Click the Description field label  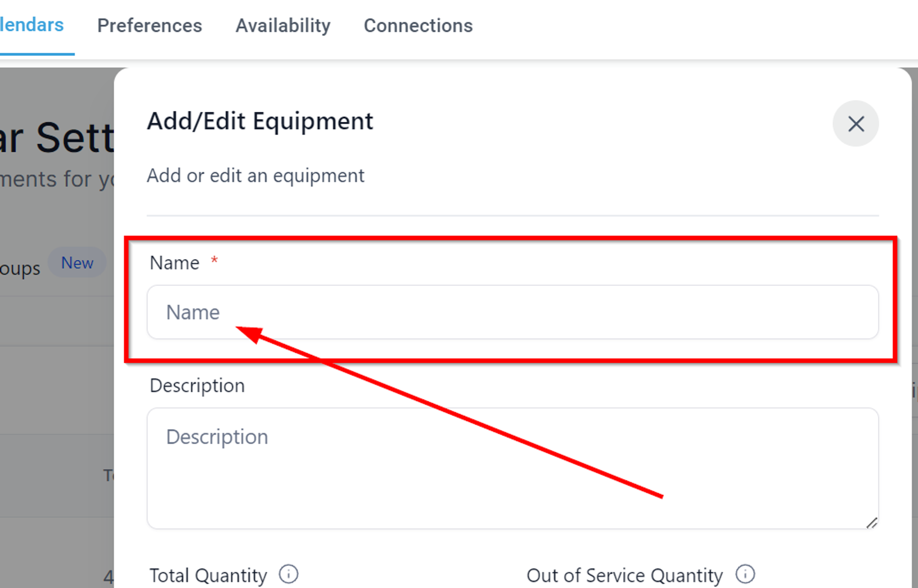(197, 386)
